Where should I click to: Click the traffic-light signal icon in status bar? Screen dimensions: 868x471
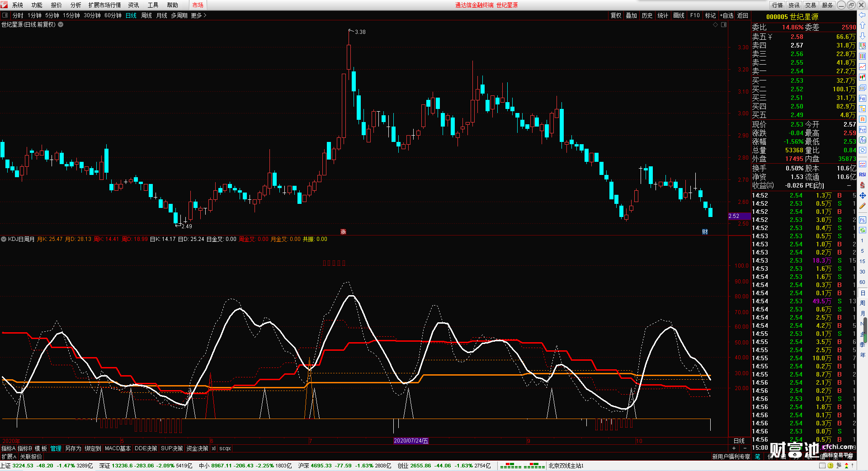[x=846, y=466]
